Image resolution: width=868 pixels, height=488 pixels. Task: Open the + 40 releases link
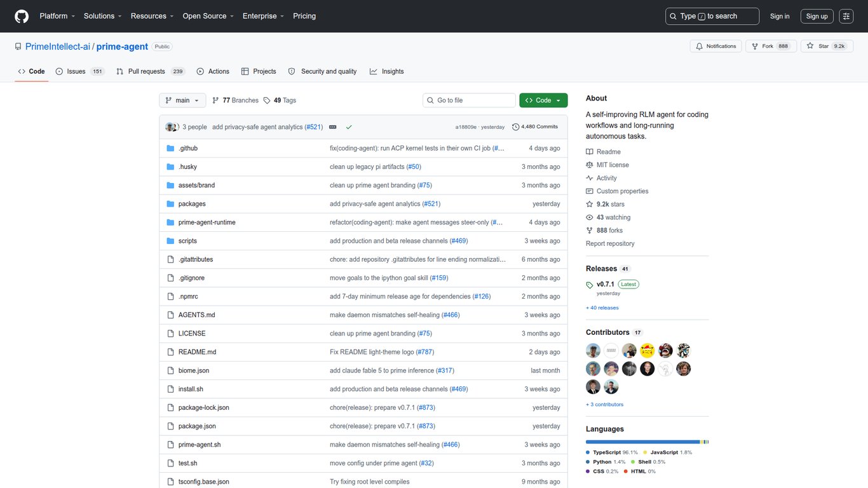pyautogui.click(x=602, y=308)
